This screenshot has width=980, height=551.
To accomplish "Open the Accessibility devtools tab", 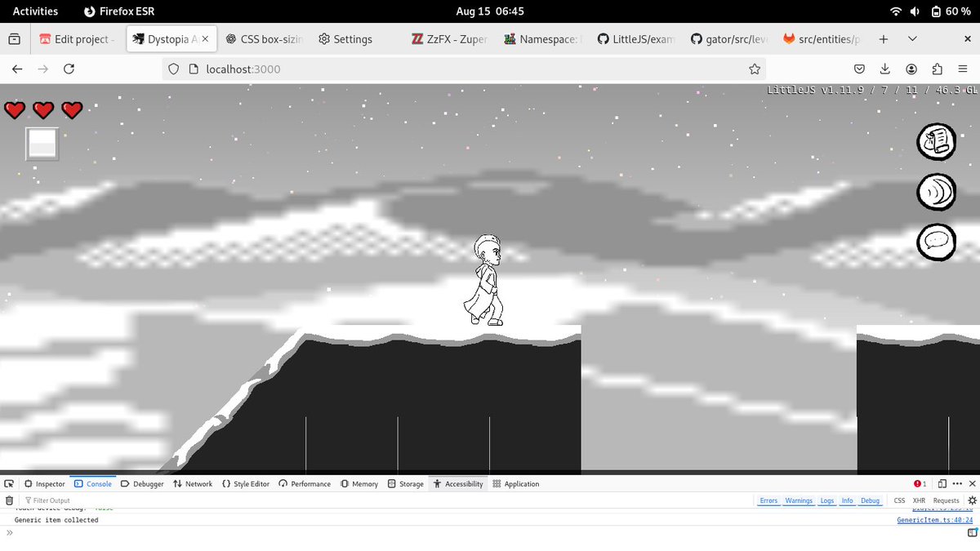I will (458, 484).
